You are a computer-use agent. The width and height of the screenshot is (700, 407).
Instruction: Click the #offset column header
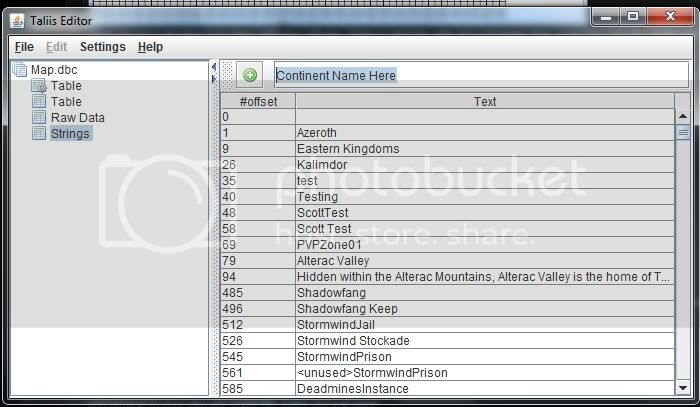(258, 101)
